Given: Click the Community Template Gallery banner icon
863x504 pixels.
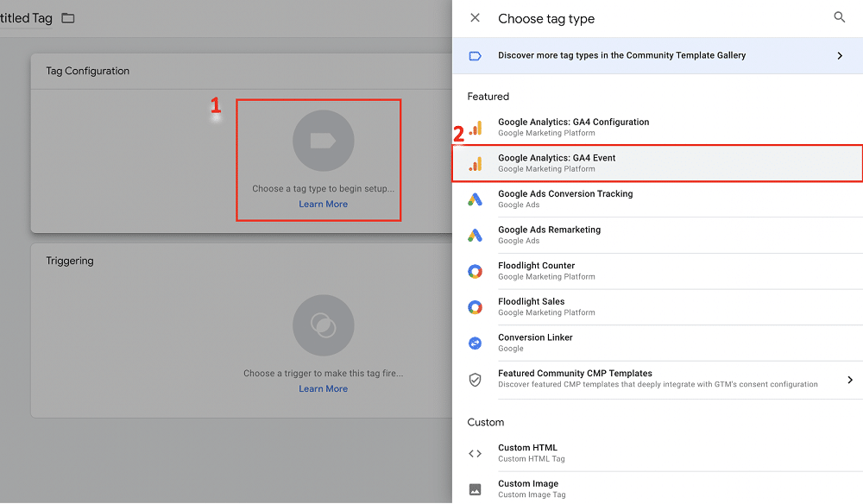Looking at the screenshot, I should pyautogui.click(x=476, y=54).
